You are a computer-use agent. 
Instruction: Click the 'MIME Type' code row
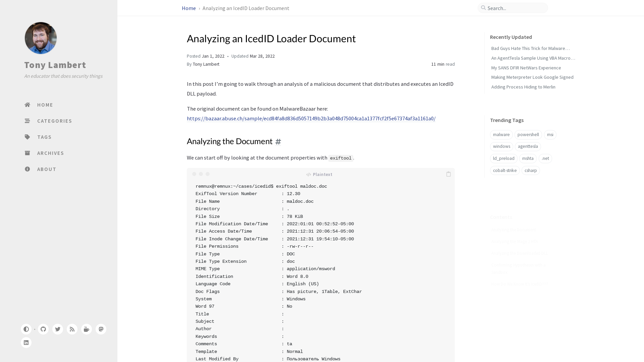[x=265, y=269]
